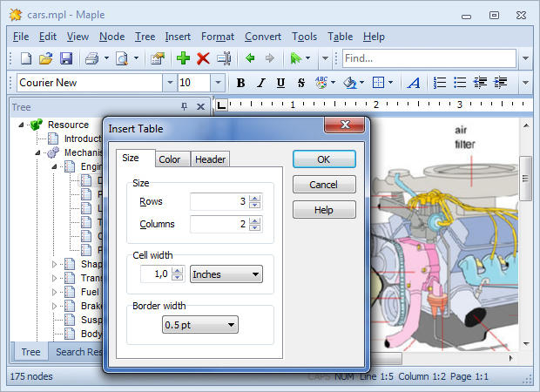Image resolution: width=540 pixels, height=392 pixels.
Task: Open the Convert menu
Action: (263, 37)
